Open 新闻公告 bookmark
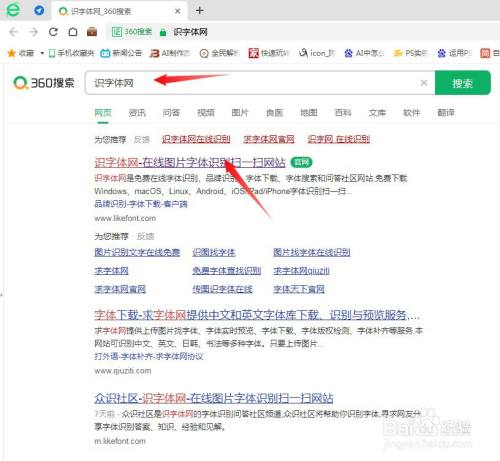 [x=121, y=53]
